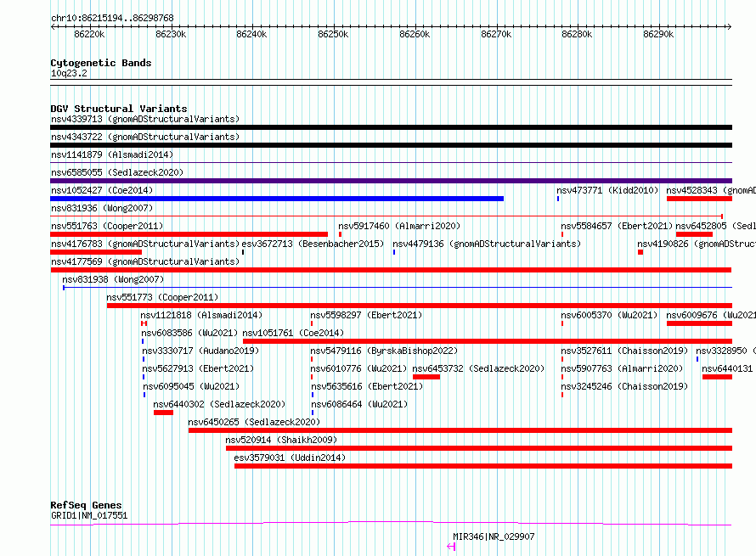Click the Cytogenetic Bands track title
This screenshot has width=756, height=556.
click(101, 63)
